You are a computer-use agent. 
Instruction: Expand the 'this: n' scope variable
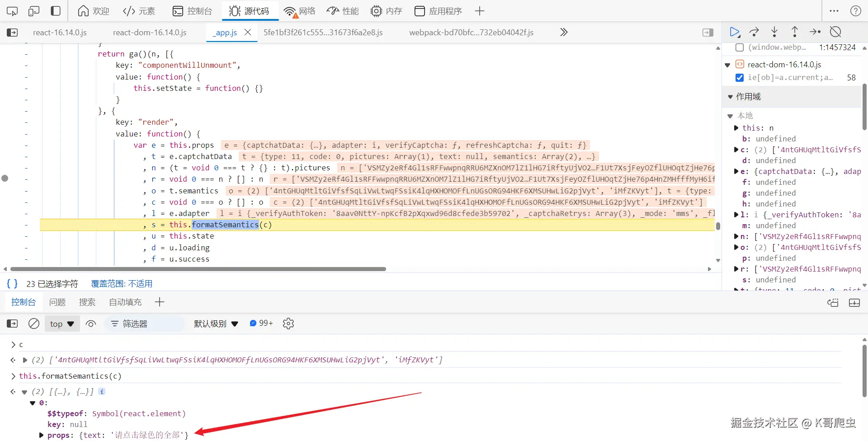pyautogui.click(x=736, y=128)
